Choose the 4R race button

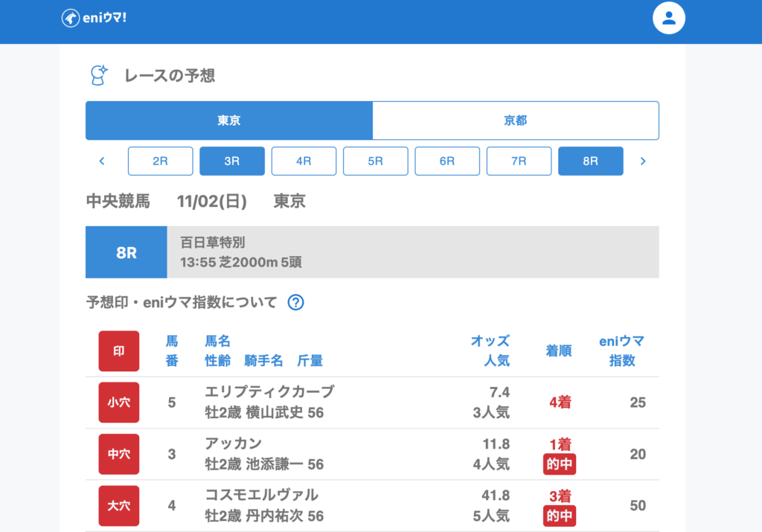click(x=304, y=161)
